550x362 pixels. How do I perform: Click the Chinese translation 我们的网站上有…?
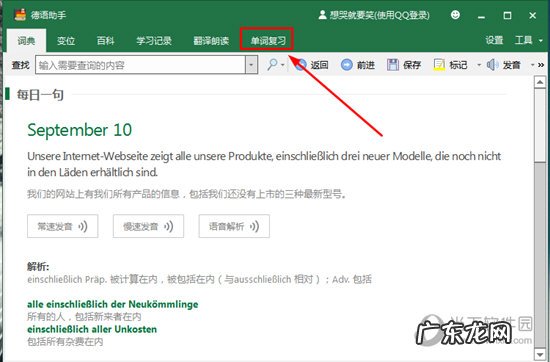click(x=187, y=194)
